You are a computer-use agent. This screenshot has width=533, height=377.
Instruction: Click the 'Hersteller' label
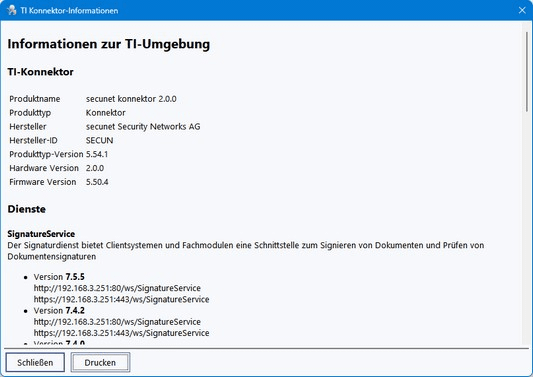click(28, 127)
